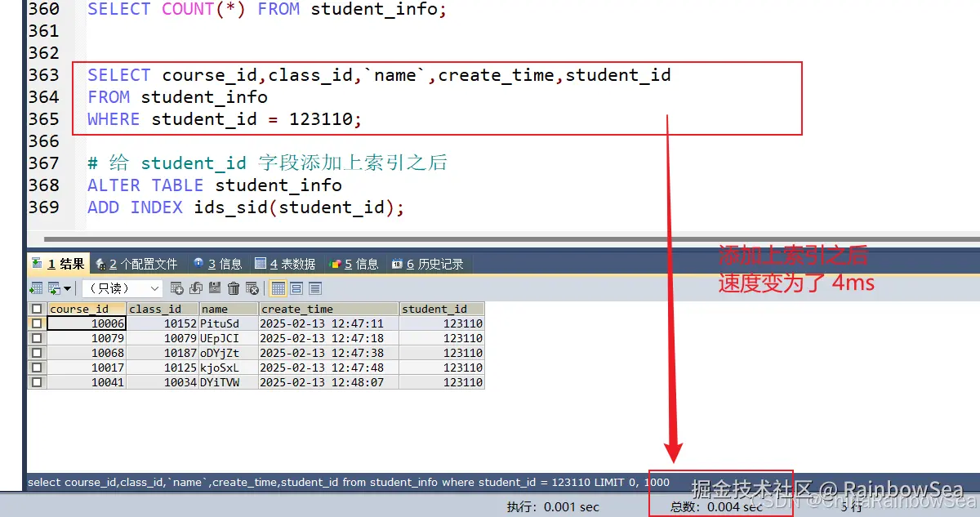Image resolution: width=980 pixels, height=517 pixels.
Task: Click the '执行: 0.001 sec' status entry
Action: pos(553,506)
